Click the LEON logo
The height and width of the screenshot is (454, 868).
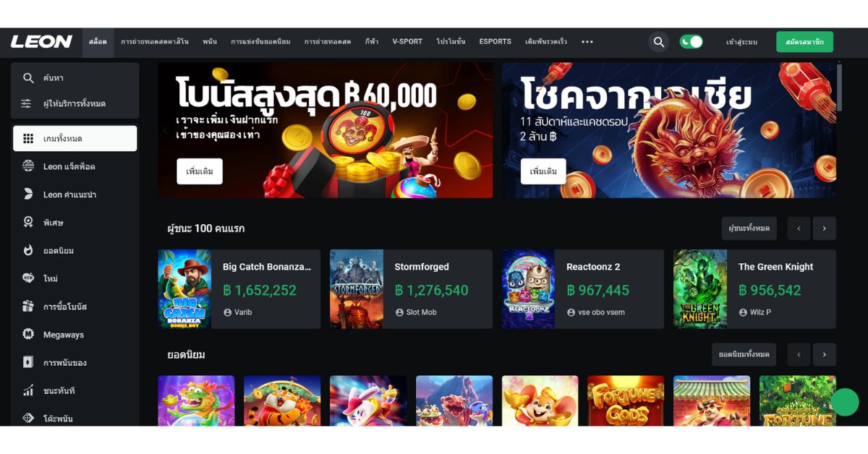click(41, 42)
